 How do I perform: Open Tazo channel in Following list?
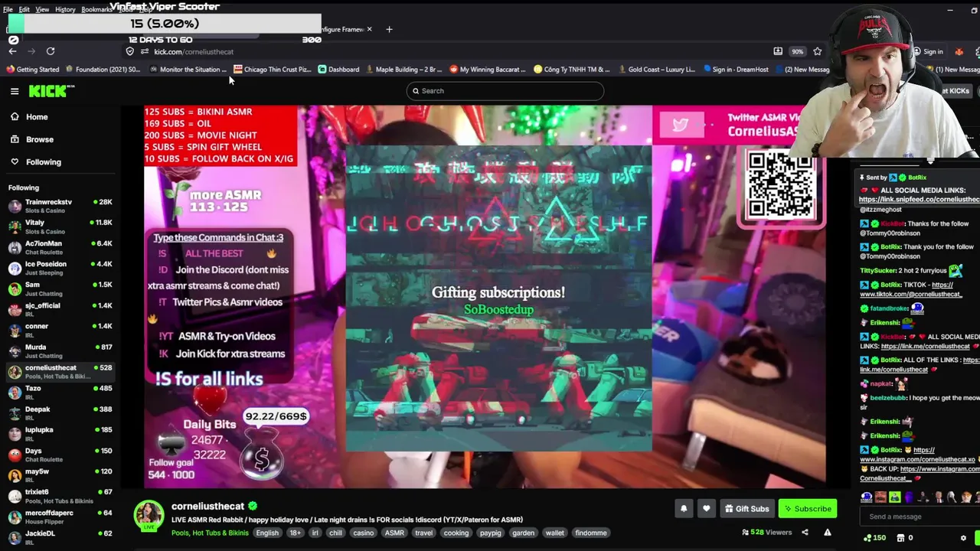click(60, 393)
